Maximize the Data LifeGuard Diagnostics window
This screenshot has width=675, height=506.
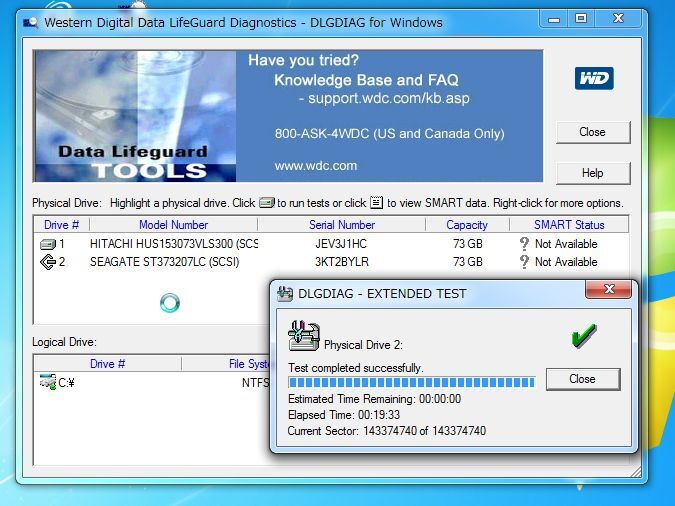point(581,19)
